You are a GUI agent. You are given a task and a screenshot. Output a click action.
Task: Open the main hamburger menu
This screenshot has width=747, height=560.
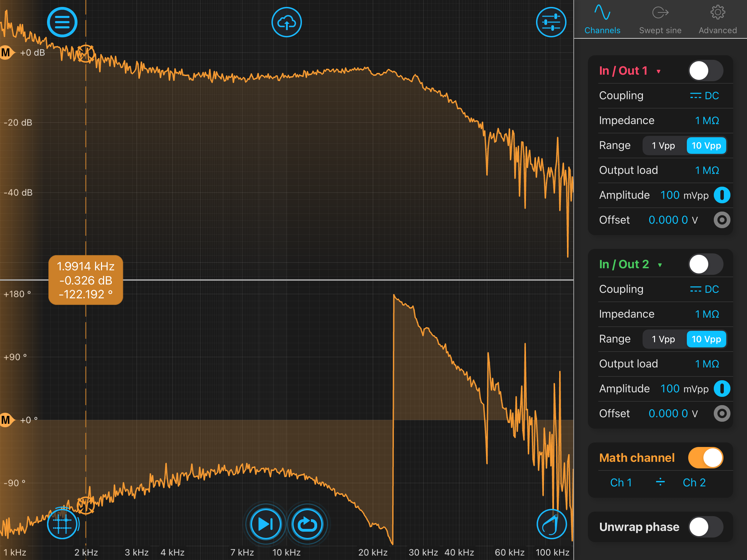62,22
